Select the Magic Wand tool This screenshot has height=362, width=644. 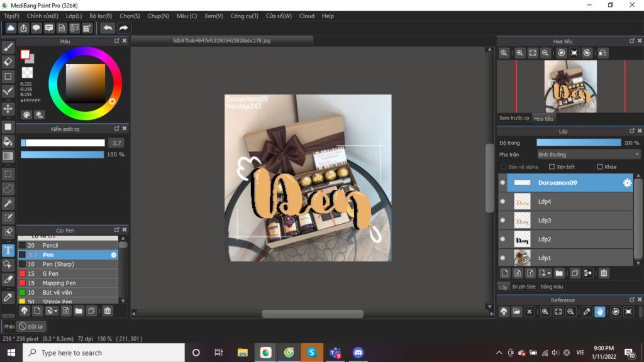click(8, 203)
